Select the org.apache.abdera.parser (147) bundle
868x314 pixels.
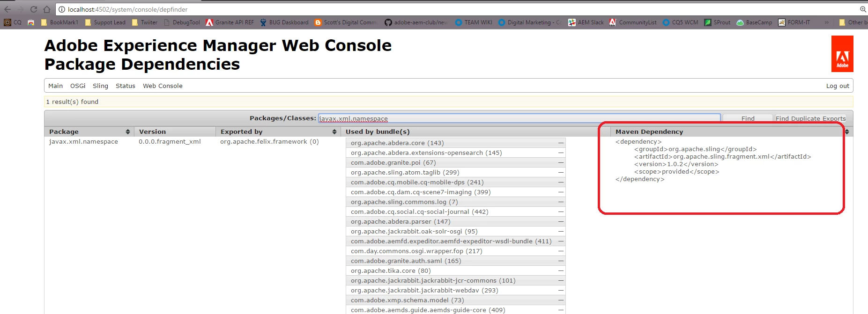[455, 221]
